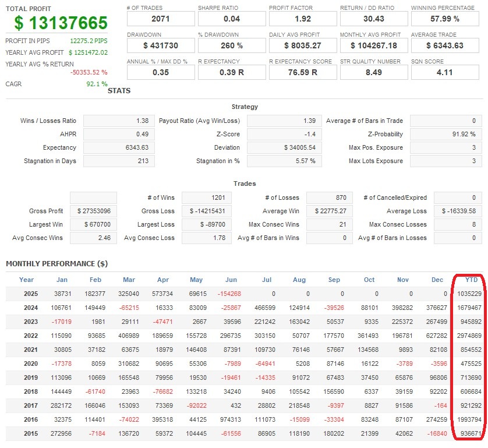This screenshot has width=488, height=448.
Task: Select Avg Consec Wins field 2.46
Action: (x=93, y=238)
